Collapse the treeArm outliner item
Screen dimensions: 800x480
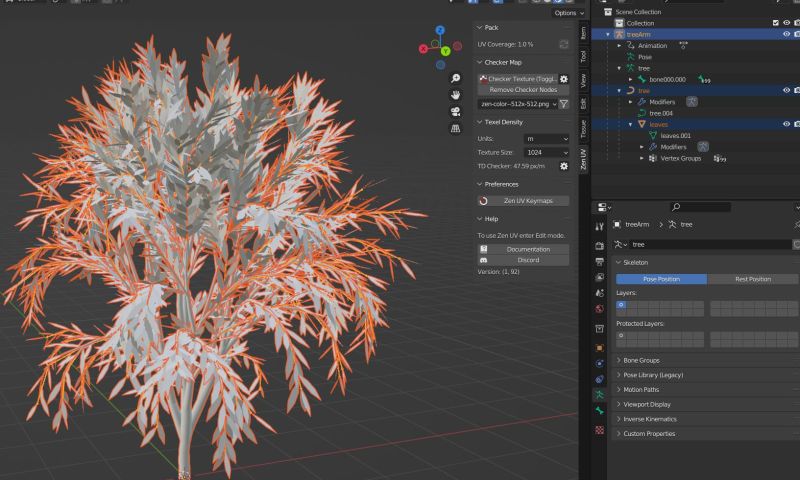click(608, 35)
